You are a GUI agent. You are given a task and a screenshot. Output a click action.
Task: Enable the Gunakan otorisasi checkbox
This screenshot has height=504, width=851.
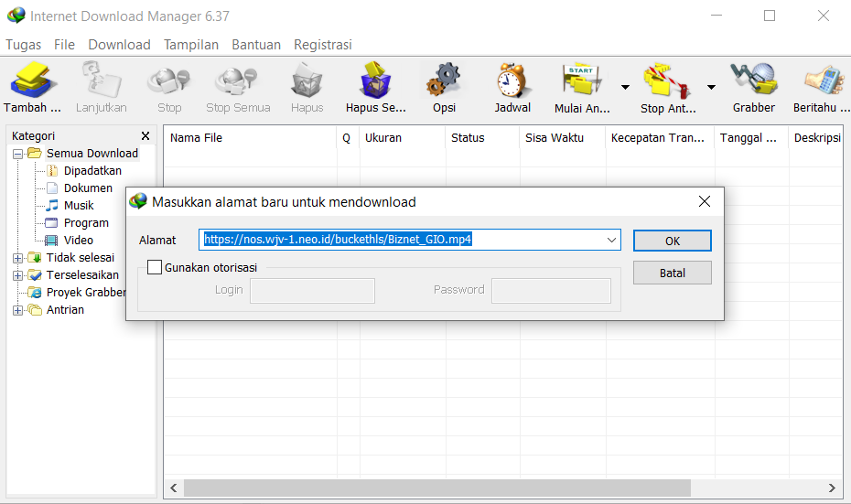155,267
